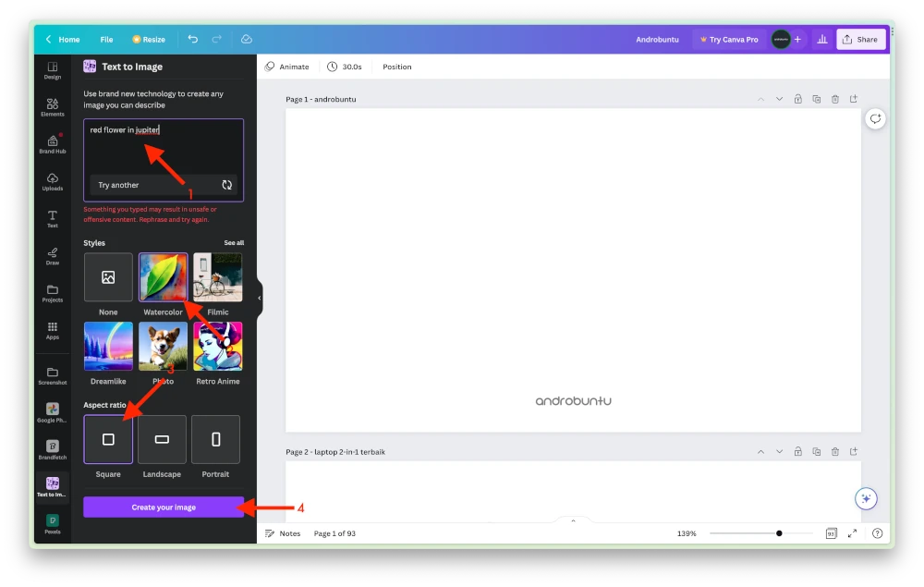Open the Pexels app in the sidebar
924x587 pixels.
(x=52, y=522)
